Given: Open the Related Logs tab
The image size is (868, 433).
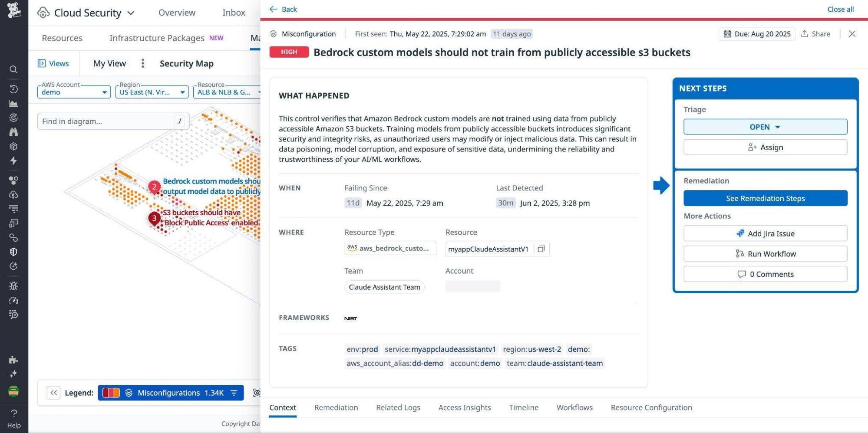Looking at the screenshot, I should click(x=398, y=407).
